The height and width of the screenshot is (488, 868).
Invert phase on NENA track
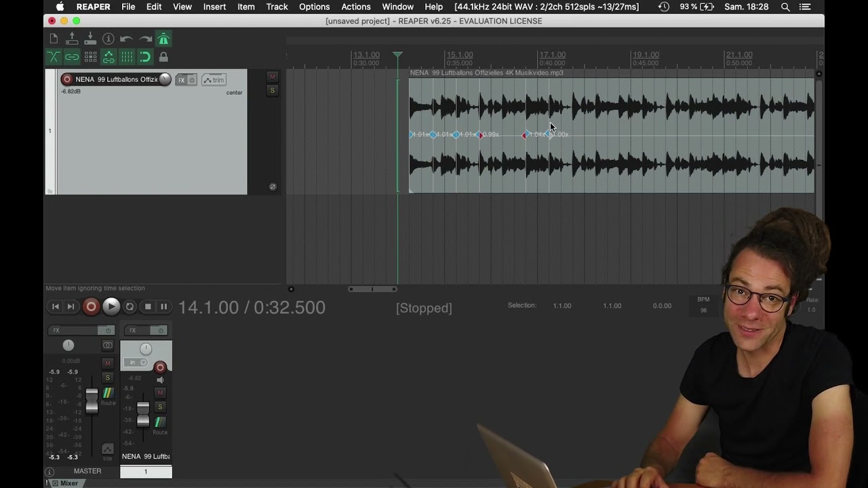273,187
